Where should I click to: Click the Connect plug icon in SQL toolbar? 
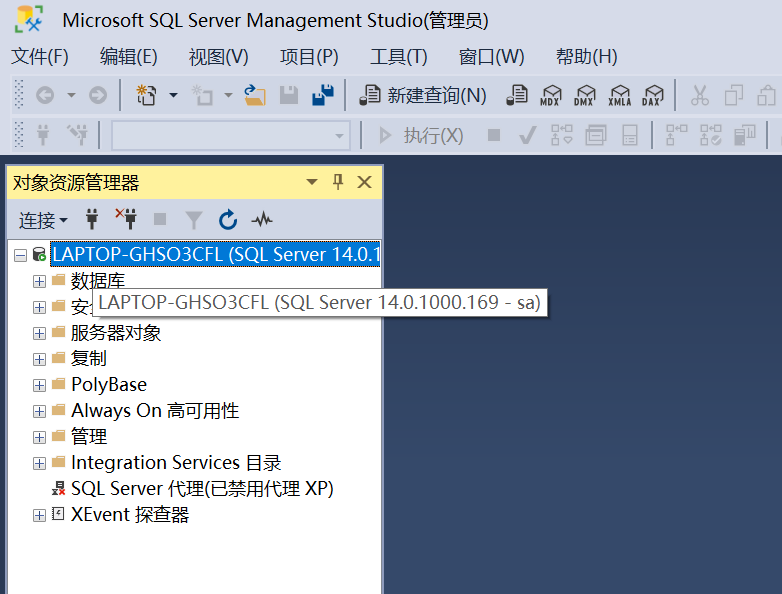[43, 135]
